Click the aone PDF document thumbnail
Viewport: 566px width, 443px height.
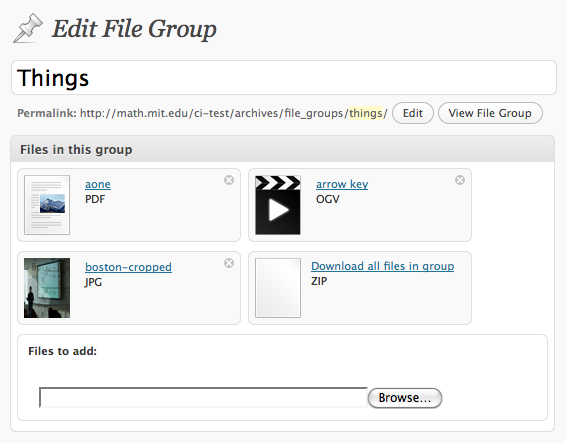pyautogui.click(x=47, y=205)
